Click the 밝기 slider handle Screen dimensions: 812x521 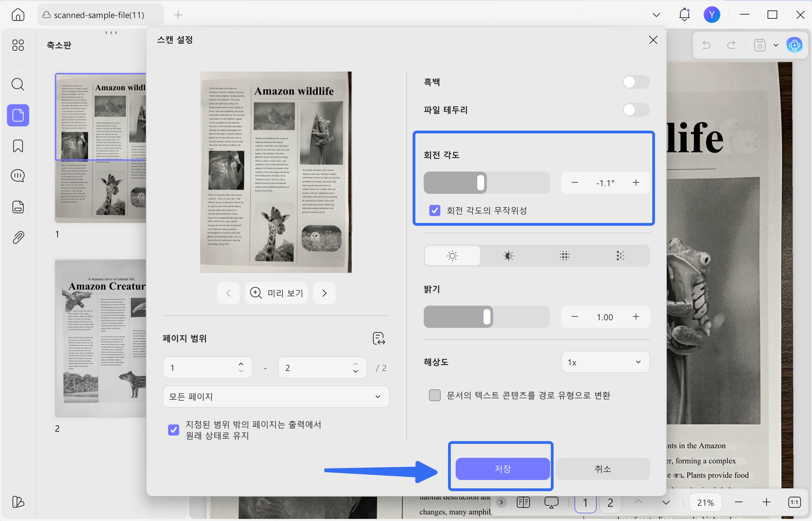[x=487, y=317]
